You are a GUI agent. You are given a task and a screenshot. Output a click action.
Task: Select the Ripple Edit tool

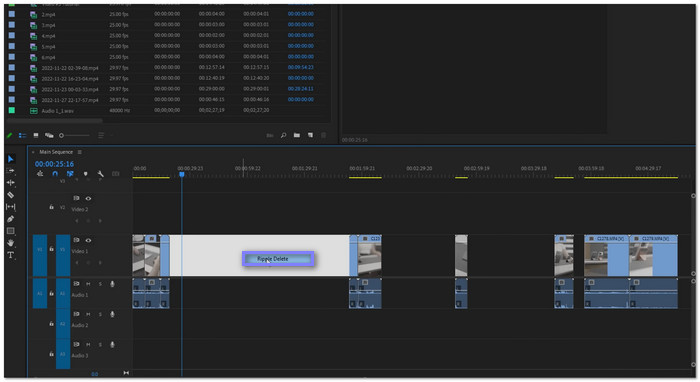point(11,183)
